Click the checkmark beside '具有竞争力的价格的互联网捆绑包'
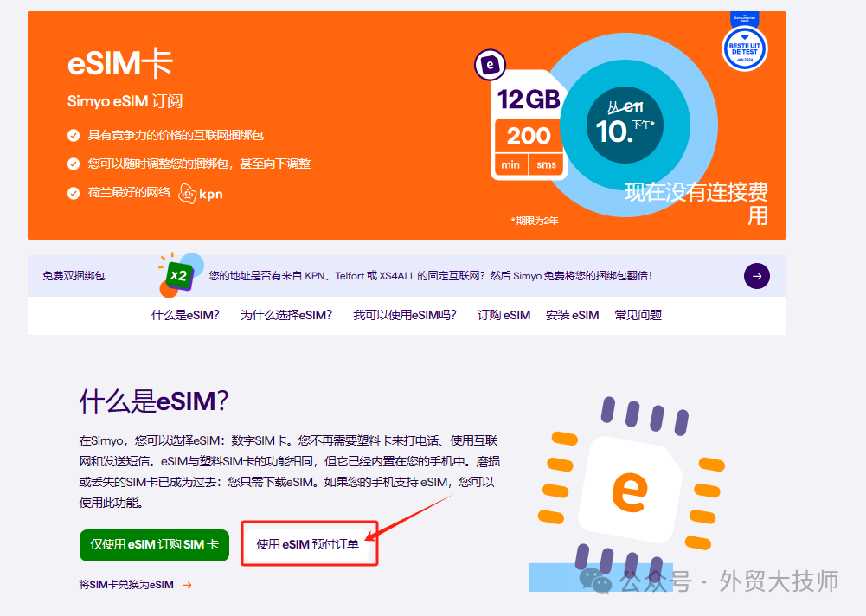Screen dimensions: 866x616 point(74,135)
